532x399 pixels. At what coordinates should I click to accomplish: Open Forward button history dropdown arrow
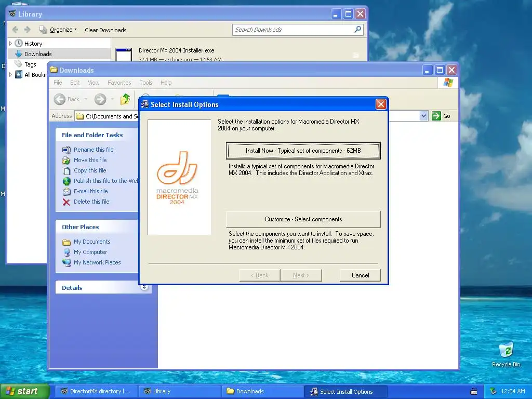[x=112, y=99]
